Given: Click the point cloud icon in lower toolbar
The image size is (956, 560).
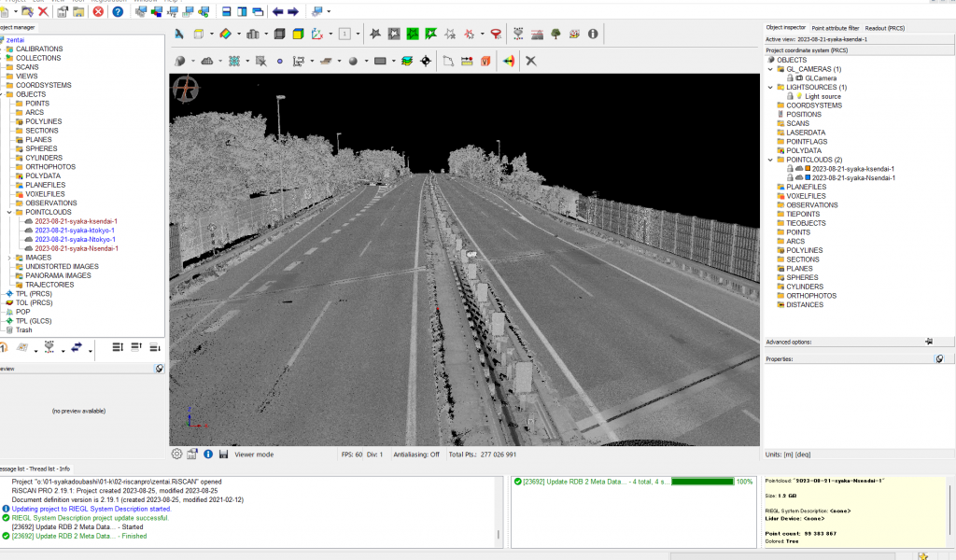Looking at the screenshot, I should (x=207, y=61).
